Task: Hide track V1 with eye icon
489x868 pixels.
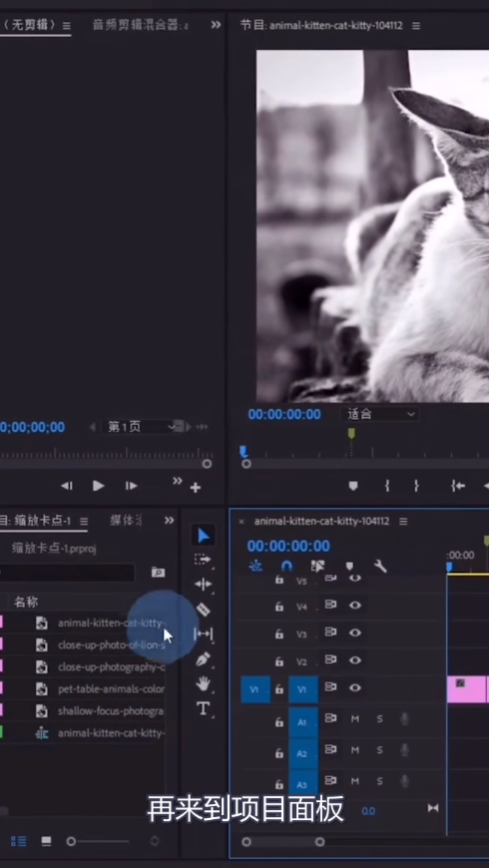Action: pos(355,687)
